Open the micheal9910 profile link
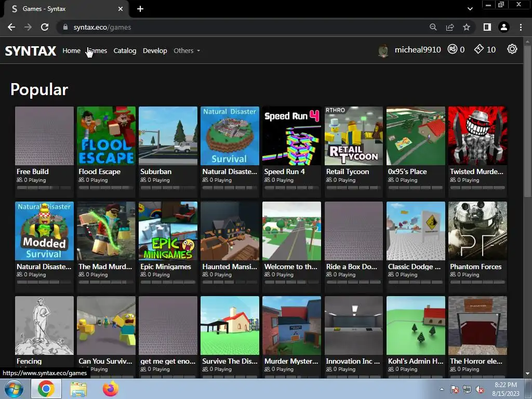Viewport: 532px width, 399px height. [x=418, y=50]
